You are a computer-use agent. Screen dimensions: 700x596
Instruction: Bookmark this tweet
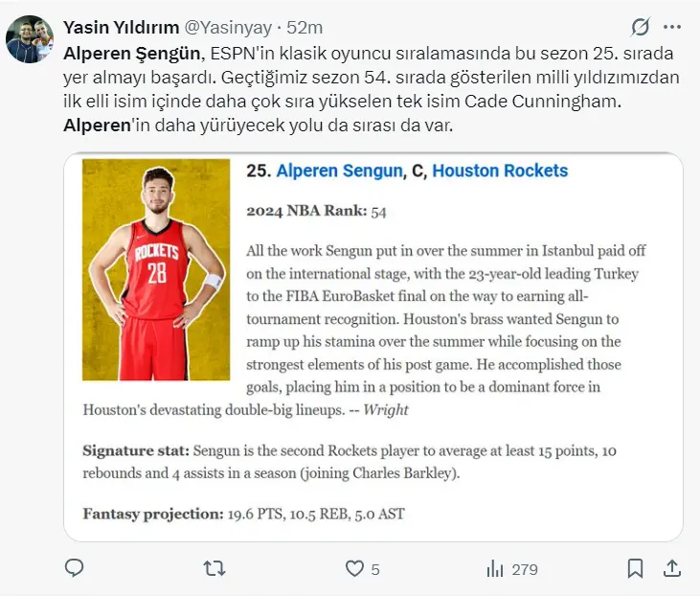(635, 568)
